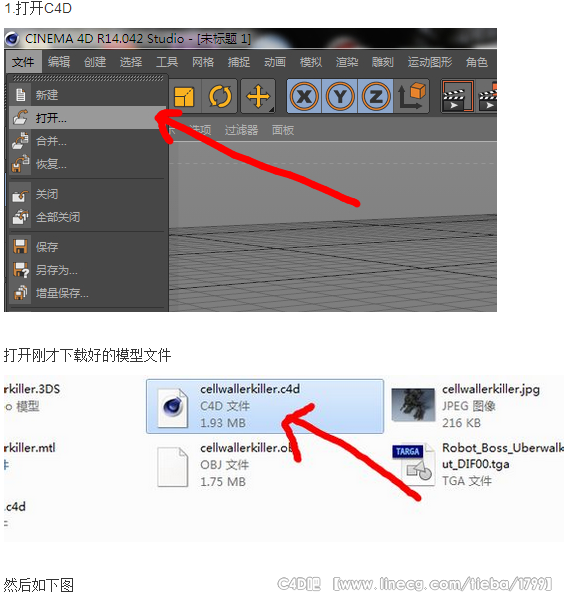Screen dimensions: 578x601
Task: Open the 过滤器 viewport menu
Action: click(x=241, y=130)
